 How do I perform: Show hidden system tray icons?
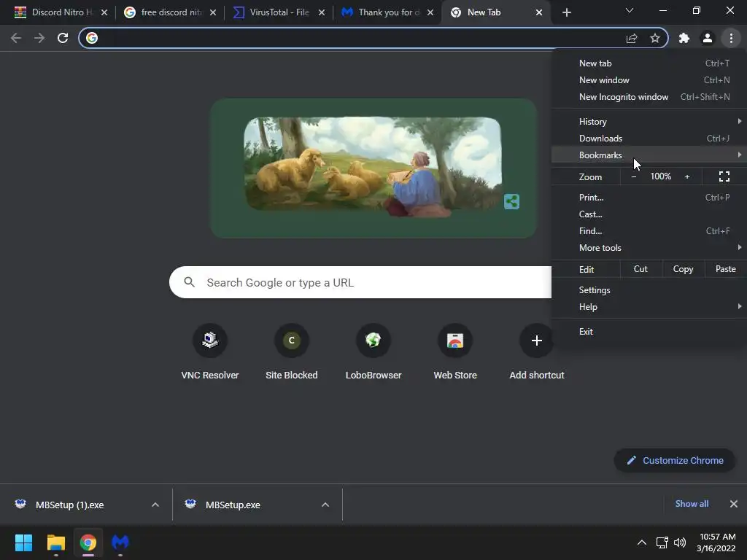pyautogui.click(x=642, y=542)
